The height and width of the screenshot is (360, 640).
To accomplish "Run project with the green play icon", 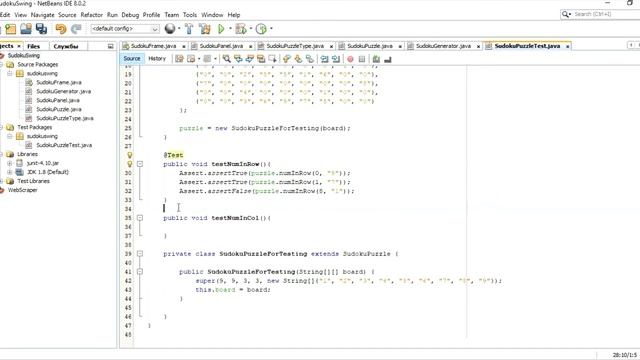I will (x=221, y=29).
